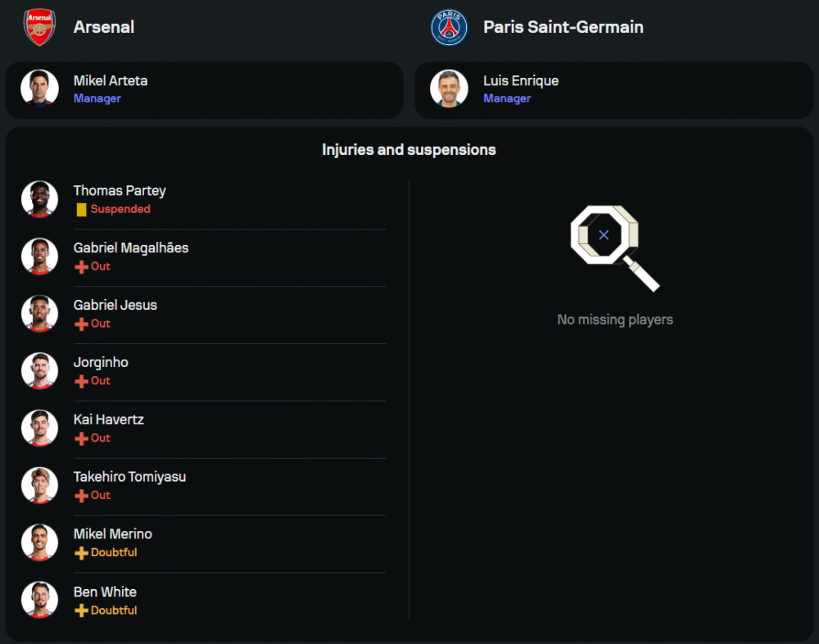Click the orange doubtful cross under Ben White
This screenshot has width=819, height=644.
(x=81, y=610)
